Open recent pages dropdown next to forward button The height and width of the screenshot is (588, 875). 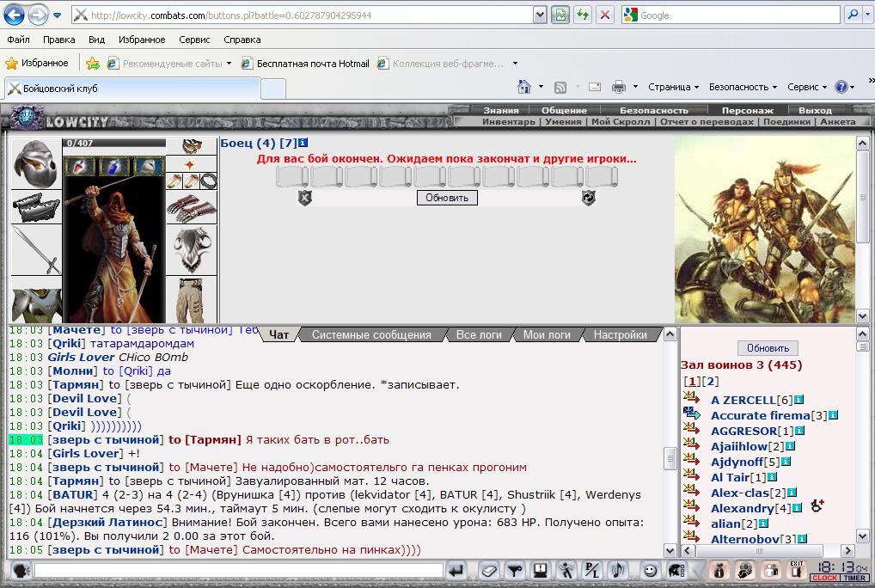click(x=57, y=15)
